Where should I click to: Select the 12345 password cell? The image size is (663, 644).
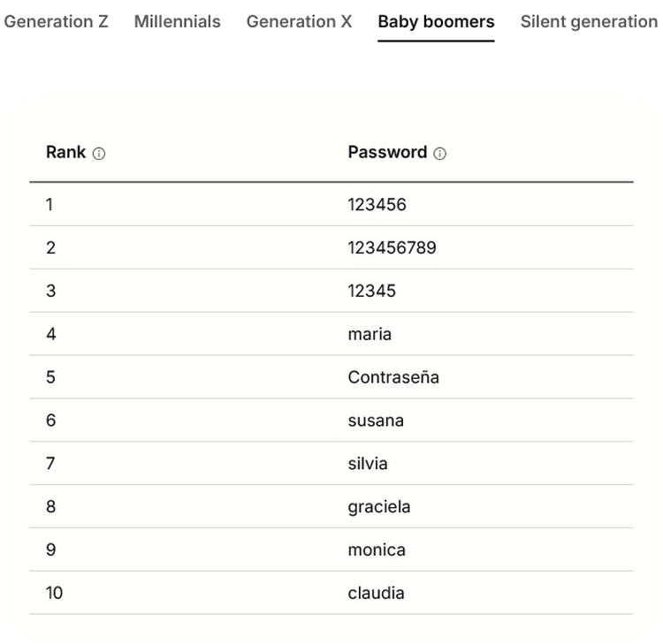click(x=371, y=291)
